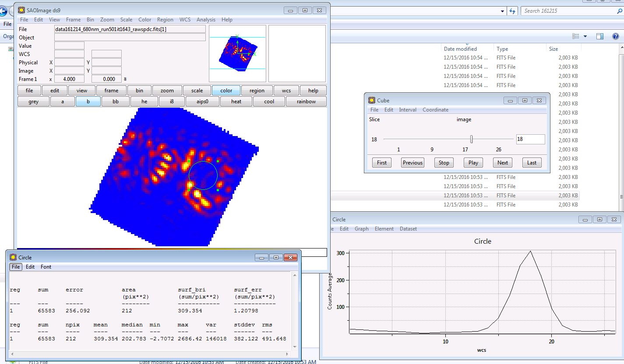Click Explorer change view icon
The height and width of the screenshot is (364, 624).
point(576,36)
